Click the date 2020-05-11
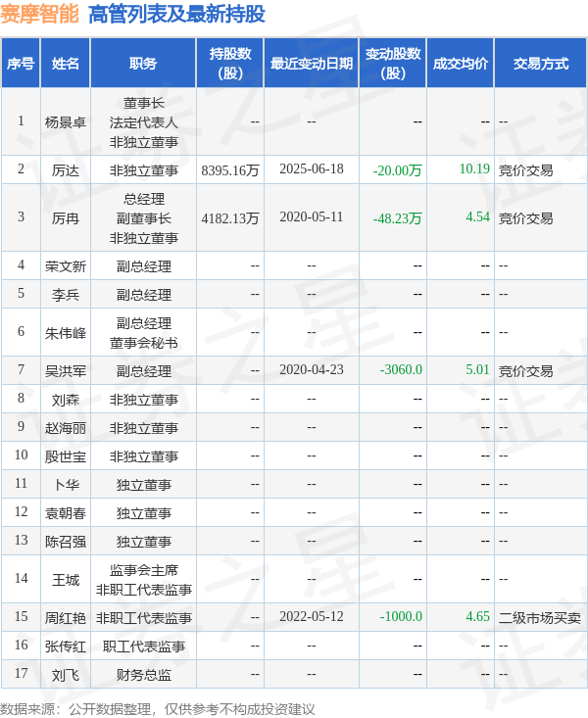This screenshot has height=718, width=588. coord(312,217)
